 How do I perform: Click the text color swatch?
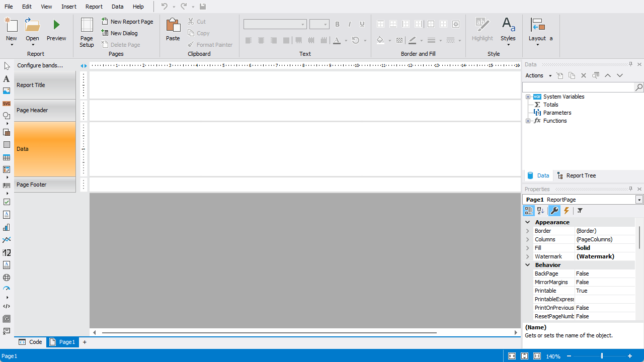(337, 40)
